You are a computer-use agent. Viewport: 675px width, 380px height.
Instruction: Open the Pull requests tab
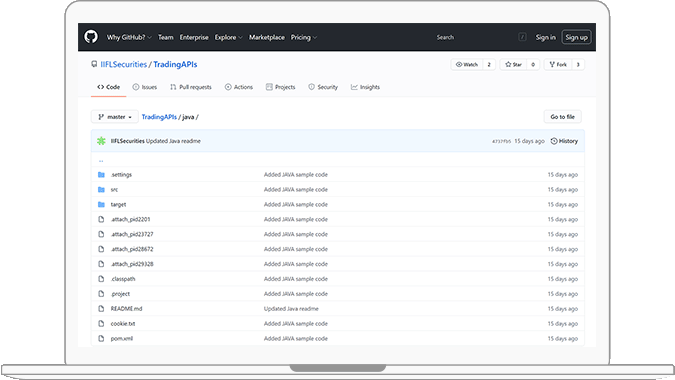(x=191, y=87)
